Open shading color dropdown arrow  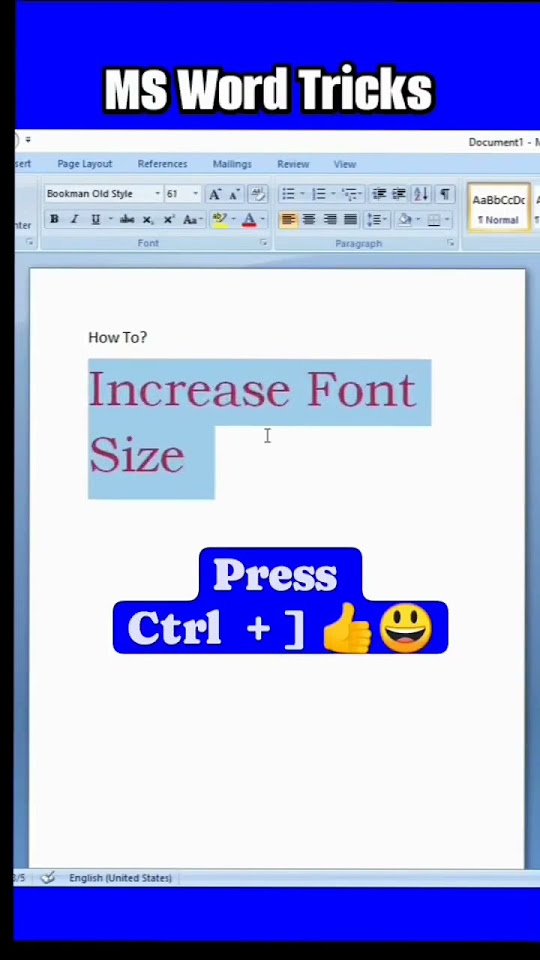pos(418,219)
